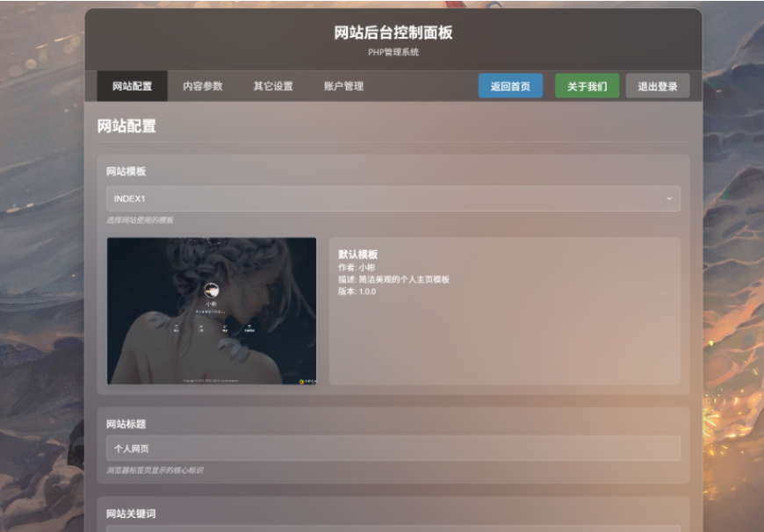Click the PHP管理系统 subtitle text
This screenshot has height=532, width=764.
pyautogui.click(x=393, y=52)
